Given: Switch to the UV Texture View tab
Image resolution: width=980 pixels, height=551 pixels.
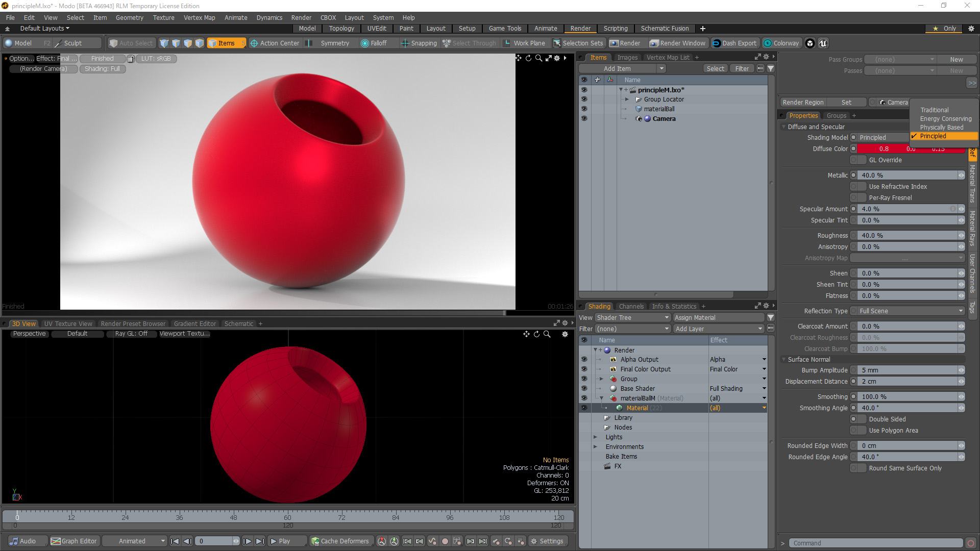Looking at the screenshot, I should coord(68,323).
